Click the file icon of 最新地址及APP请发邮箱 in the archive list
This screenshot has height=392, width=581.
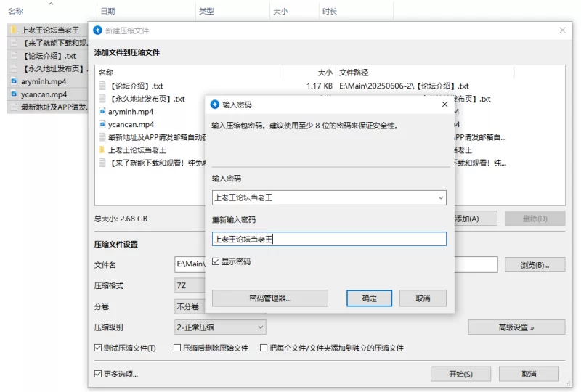click(x=102, y=137)
